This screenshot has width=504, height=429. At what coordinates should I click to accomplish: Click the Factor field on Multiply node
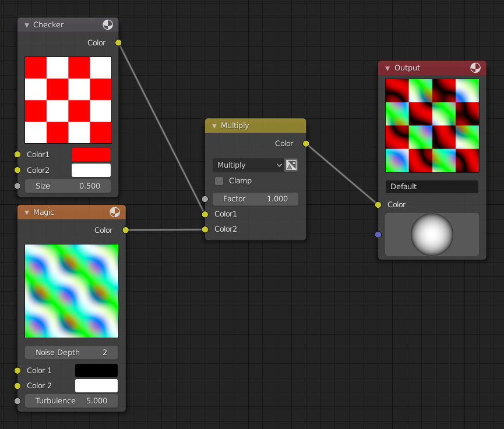tap(255, 198)
